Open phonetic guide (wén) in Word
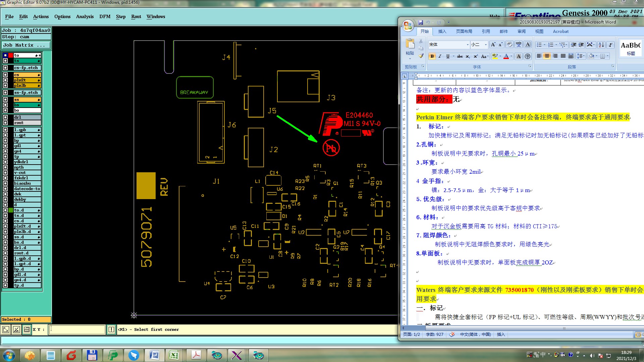644x362 pixels. tap(519, 45)
